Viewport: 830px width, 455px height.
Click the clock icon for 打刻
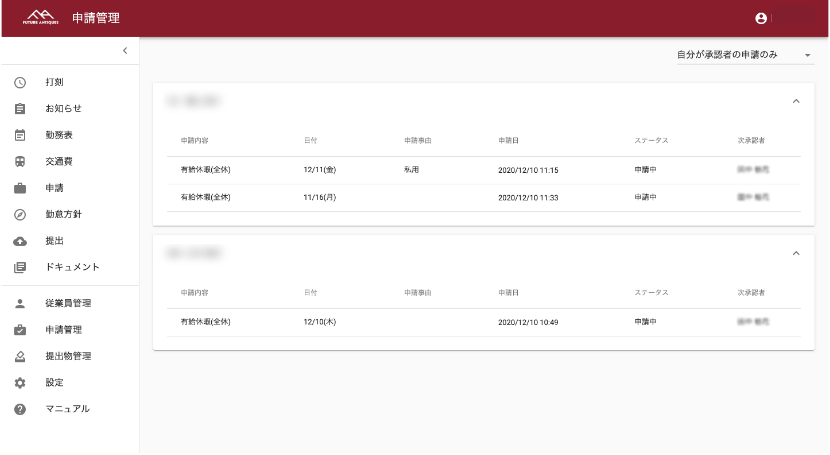pyautogui.click(x=20, y=82)
